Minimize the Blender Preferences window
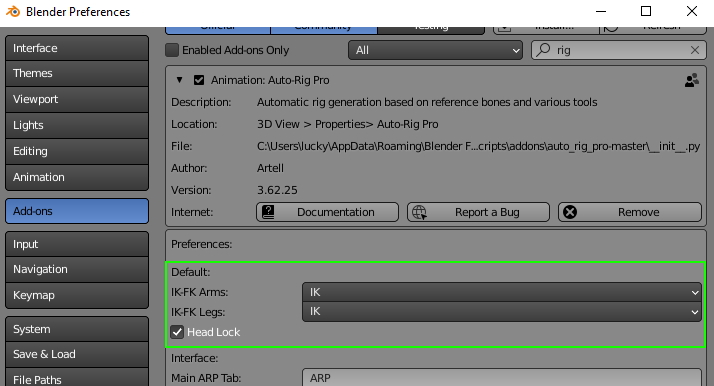This screenshot has width=714, height=386. (x=601, y=11)
